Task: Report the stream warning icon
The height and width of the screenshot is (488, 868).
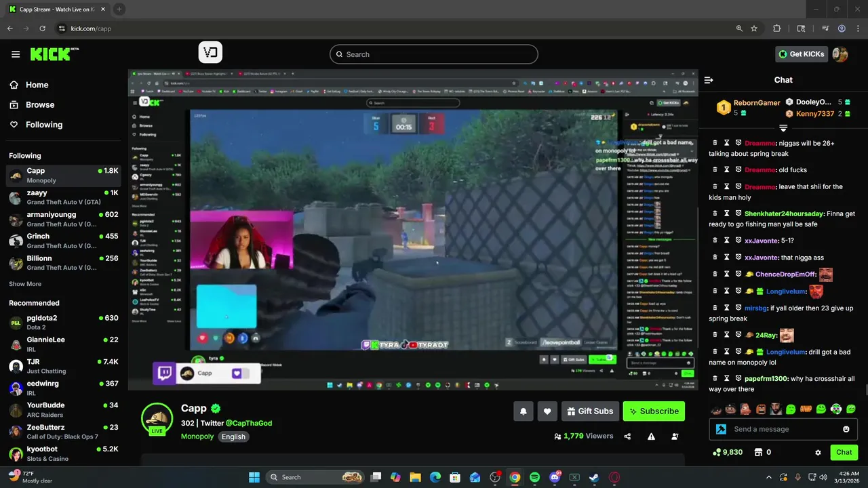Action: tap(651, 436)
